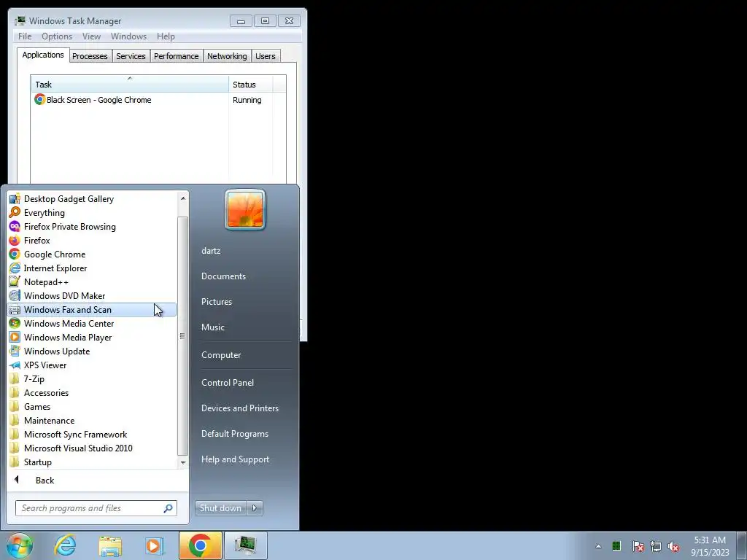The width and height of the screenshot is (747, 560).
Task: Expand the Startup folder
Action: coord(92,462)
